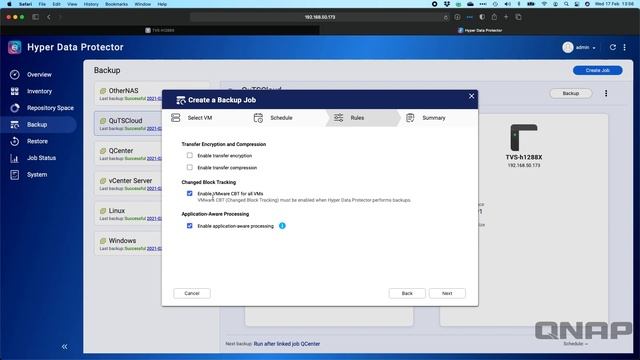Open Linux last backup date link
This screenshot has width=640, height=360.
point(154,219)
